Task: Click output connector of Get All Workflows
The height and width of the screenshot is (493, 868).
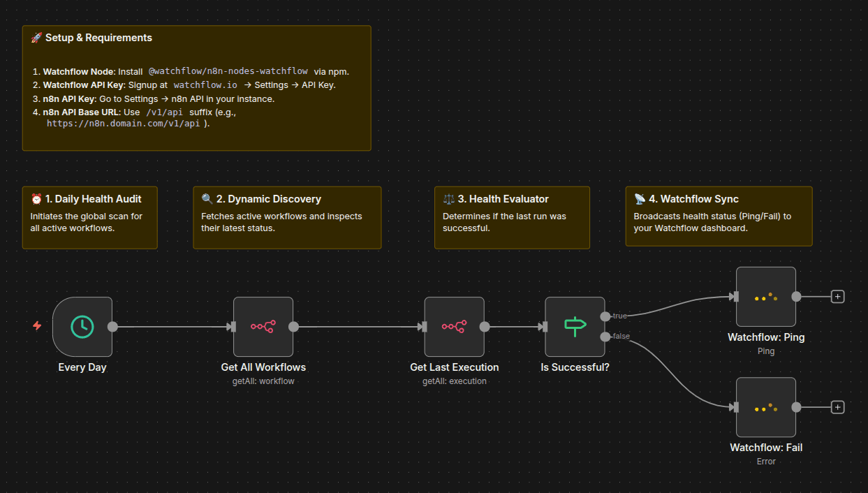Action: point(293,326)
